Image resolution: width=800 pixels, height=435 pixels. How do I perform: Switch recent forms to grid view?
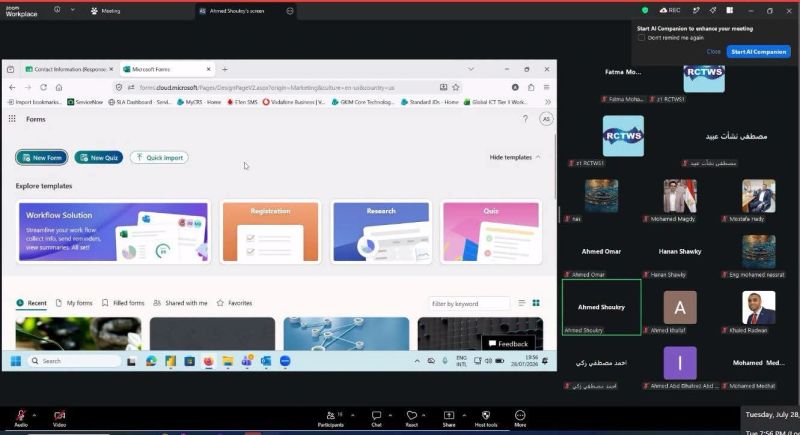536,303
